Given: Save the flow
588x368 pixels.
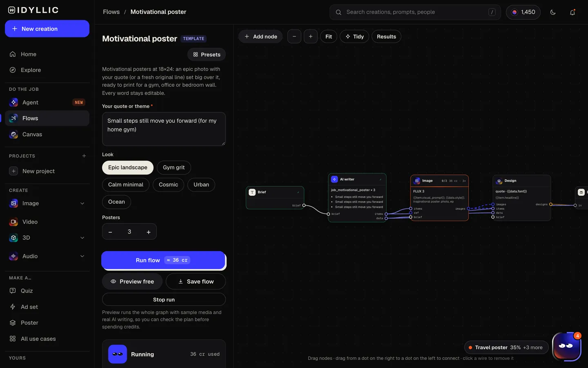Looking at the screenshot, I should point(196,281).
